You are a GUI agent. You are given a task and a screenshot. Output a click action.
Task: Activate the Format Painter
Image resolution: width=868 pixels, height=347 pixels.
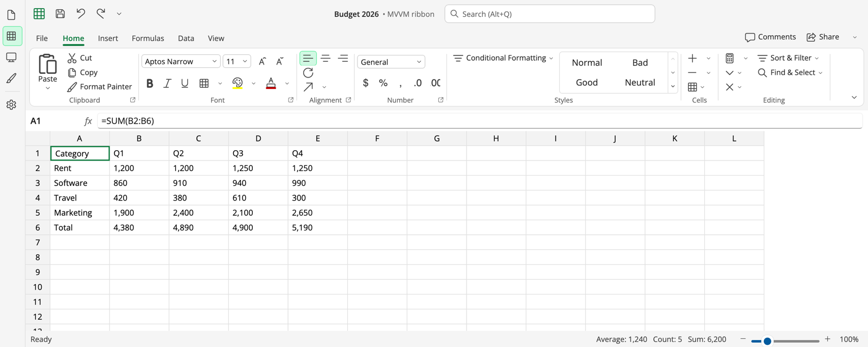[100, 87]
